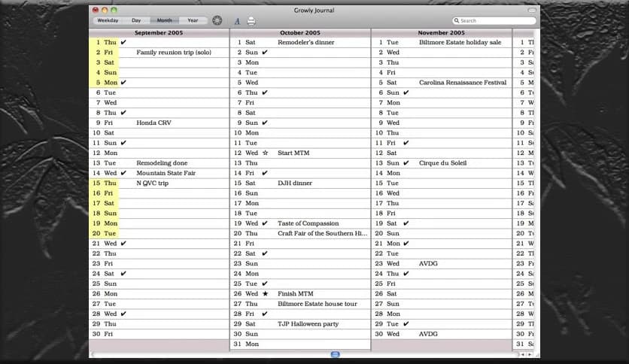Click the horizontal scrollbar thumb at bottom

click(336, 354)
